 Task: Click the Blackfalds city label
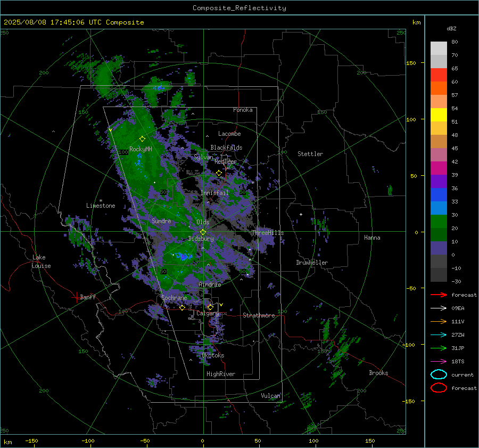226,148
